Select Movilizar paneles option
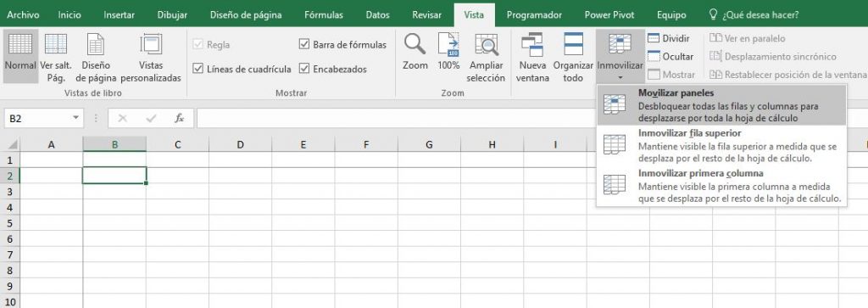868x308 pixels. click(x=721, y=104)
